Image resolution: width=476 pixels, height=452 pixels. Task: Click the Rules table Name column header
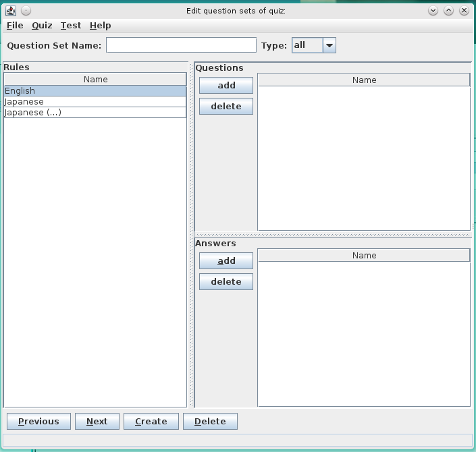click(x=95, y=79)
